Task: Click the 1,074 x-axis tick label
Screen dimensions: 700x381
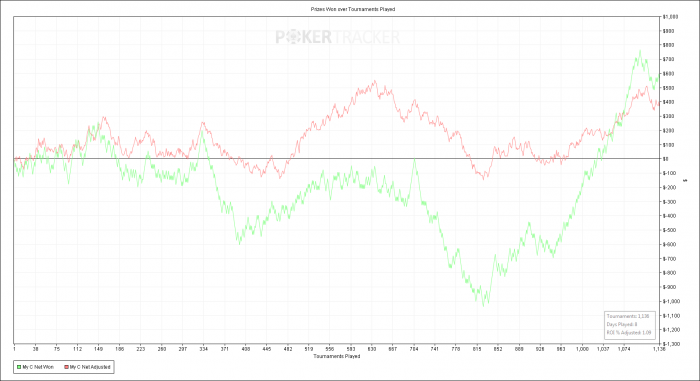Action: [624, 349]
